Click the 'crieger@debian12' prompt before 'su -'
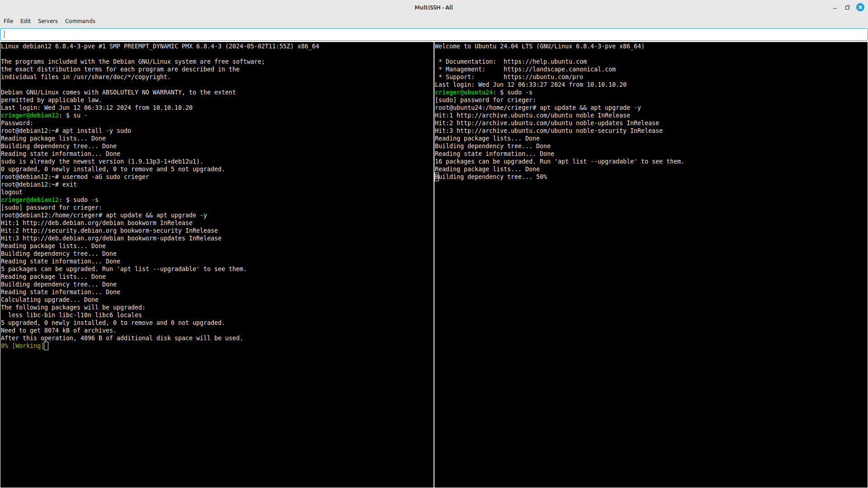Screen dimensions: 868x488 [30, 115]
